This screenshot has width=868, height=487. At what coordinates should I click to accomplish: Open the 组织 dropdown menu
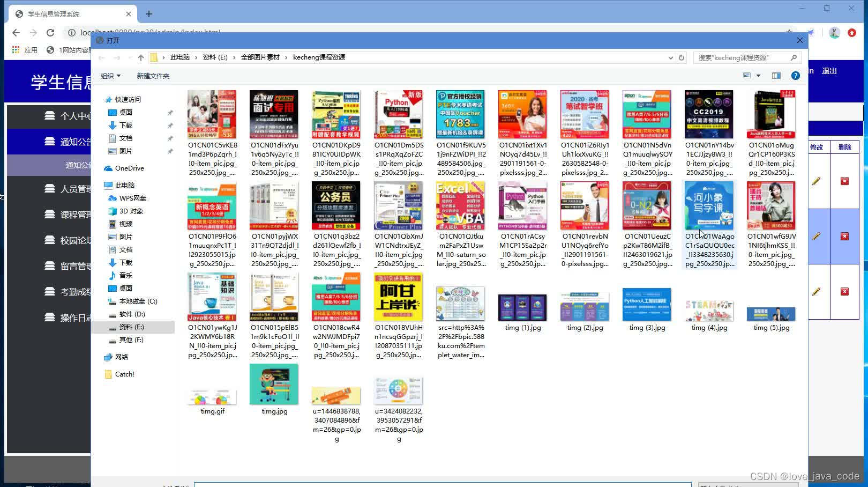coord(111,76)
